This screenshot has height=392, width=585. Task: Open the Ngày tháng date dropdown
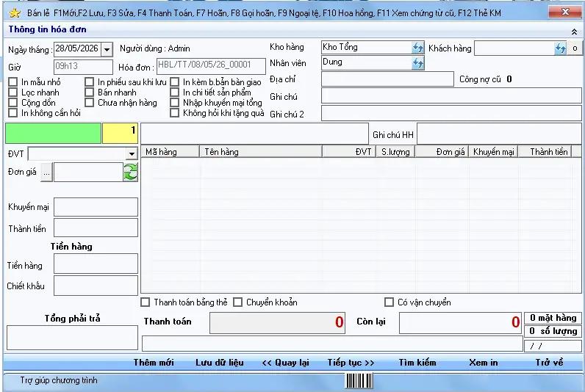pos(107,50)
